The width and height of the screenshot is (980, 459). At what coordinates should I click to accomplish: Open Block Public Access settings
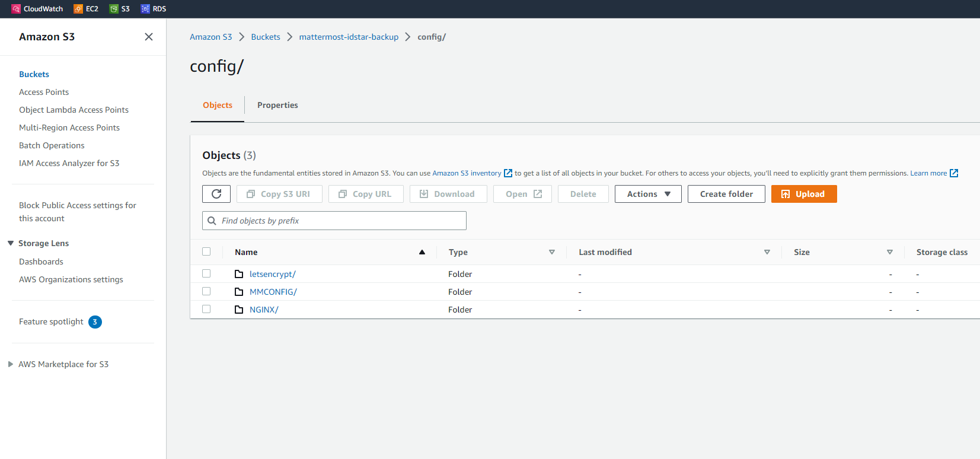click(78, 212)
